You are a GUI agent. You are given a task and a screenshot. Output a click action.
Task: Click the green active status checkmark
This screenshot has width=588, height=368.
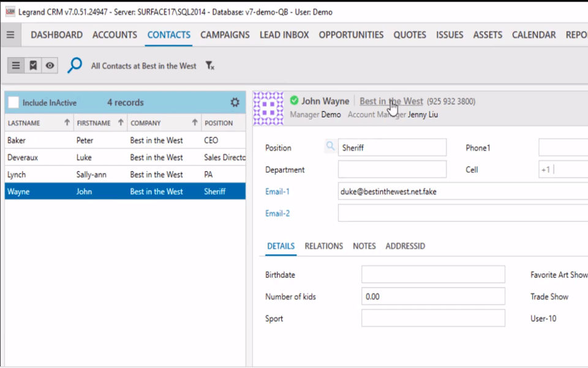294,100
